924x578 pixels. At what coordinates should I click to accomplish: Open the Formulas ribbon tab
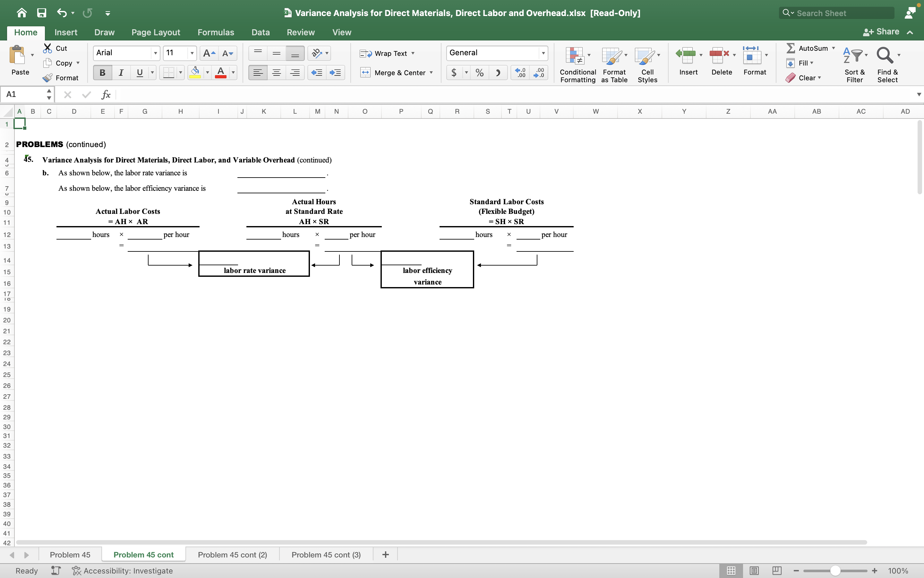click(216, 32)
